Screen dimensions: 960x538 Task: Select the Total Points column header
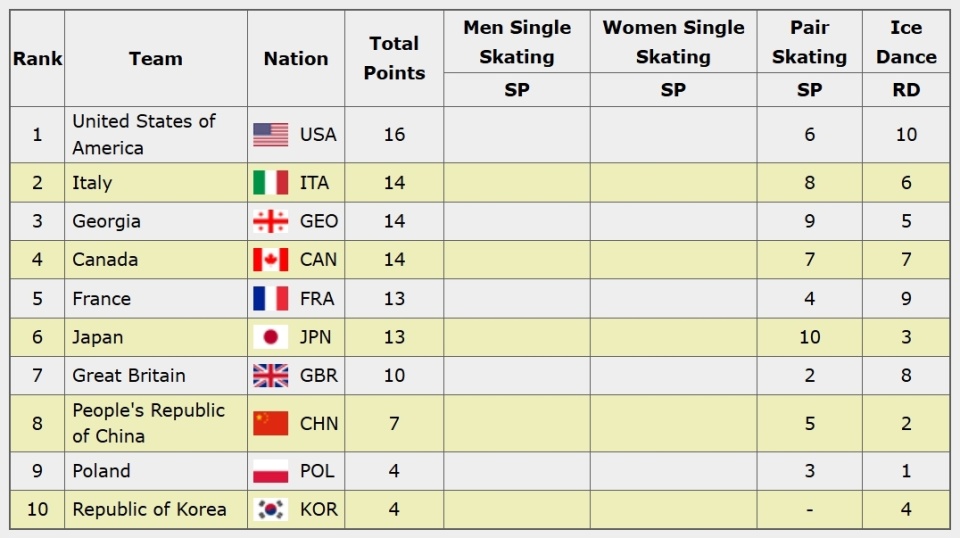point(394,58)
